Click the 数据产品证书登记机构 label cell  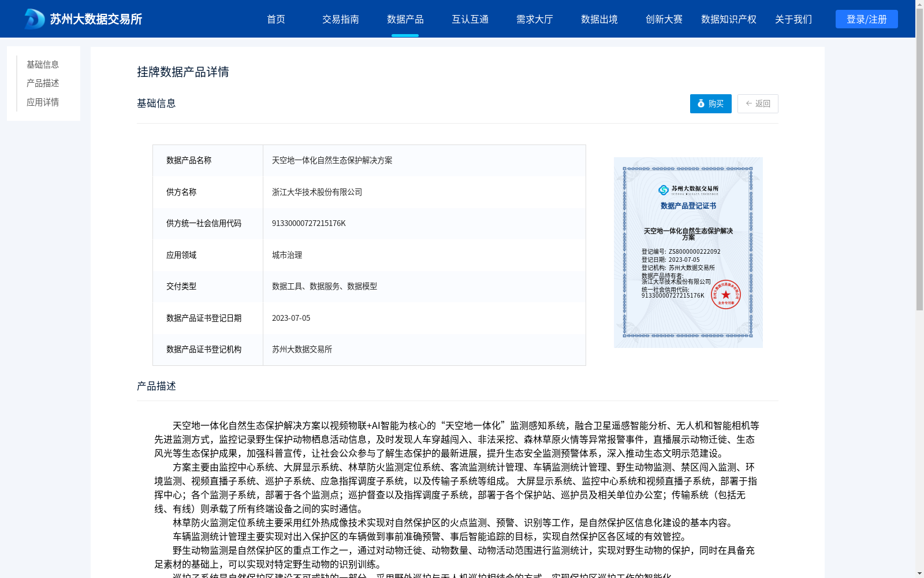pos(208,349)
